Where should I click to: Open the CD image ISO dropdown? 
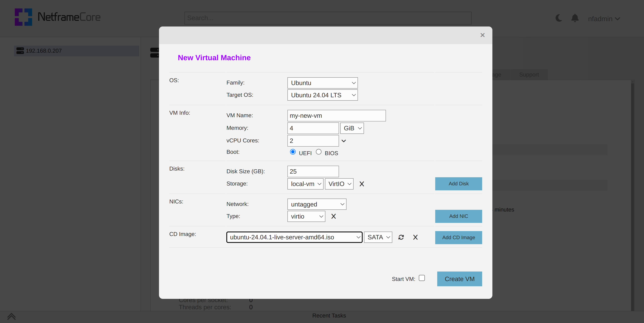tap(294, 237)
